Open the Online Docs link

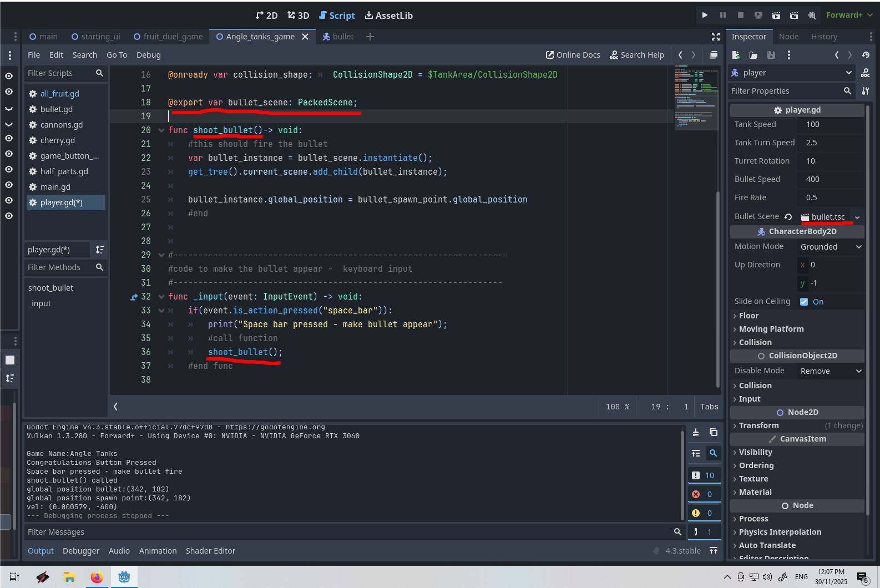pyautogui.click(x=573, y=55)
